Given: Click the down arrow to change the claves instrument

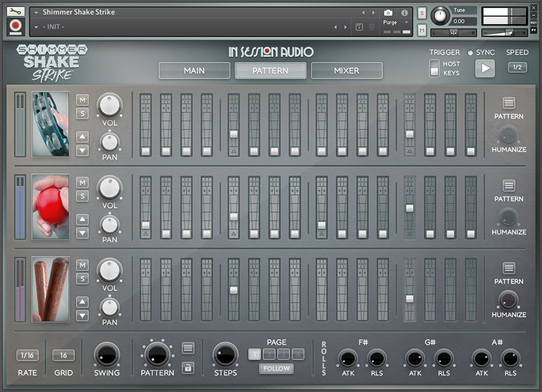Looking at the screenshot, I should (x=82, y=315).
